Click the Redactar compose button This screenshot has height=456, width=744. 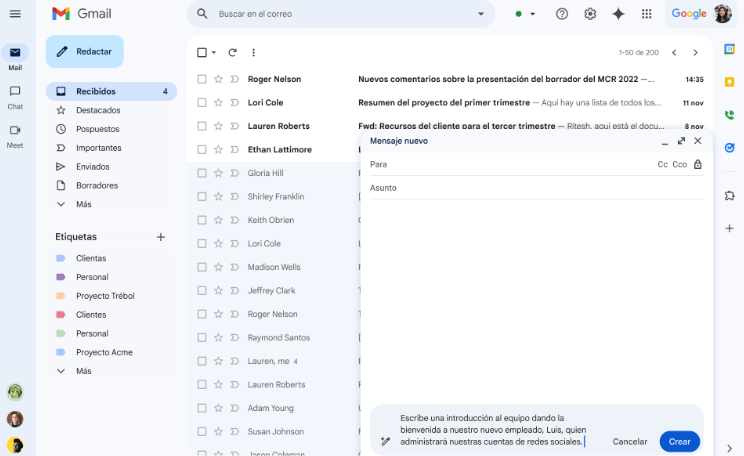[85, 51]
